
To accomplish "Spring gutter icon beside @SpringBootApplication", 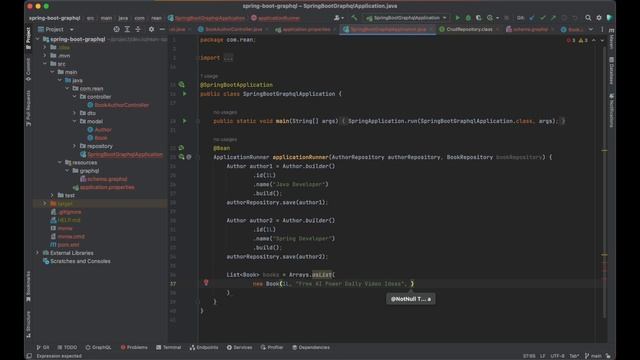I will tap(181, 84).
